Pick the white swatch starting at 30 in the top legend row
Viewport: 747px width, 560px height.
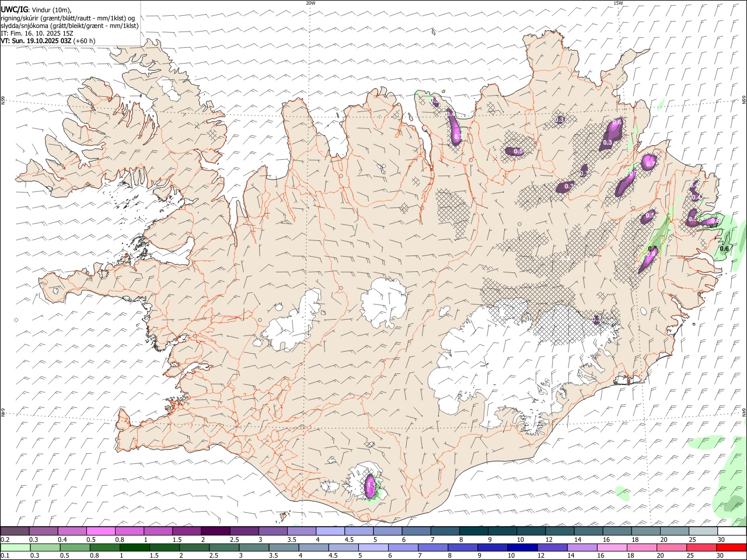click(x=732, y=531)
